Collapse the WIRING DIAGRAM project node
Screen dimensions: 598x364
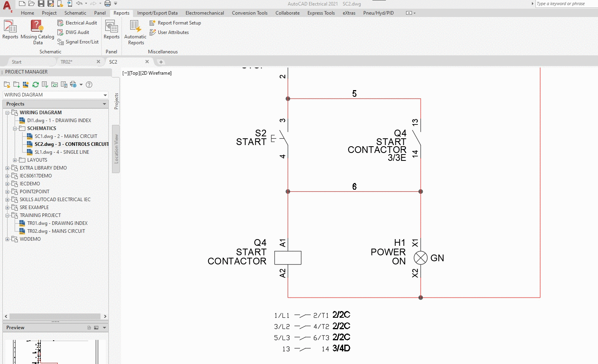[7, 113]
